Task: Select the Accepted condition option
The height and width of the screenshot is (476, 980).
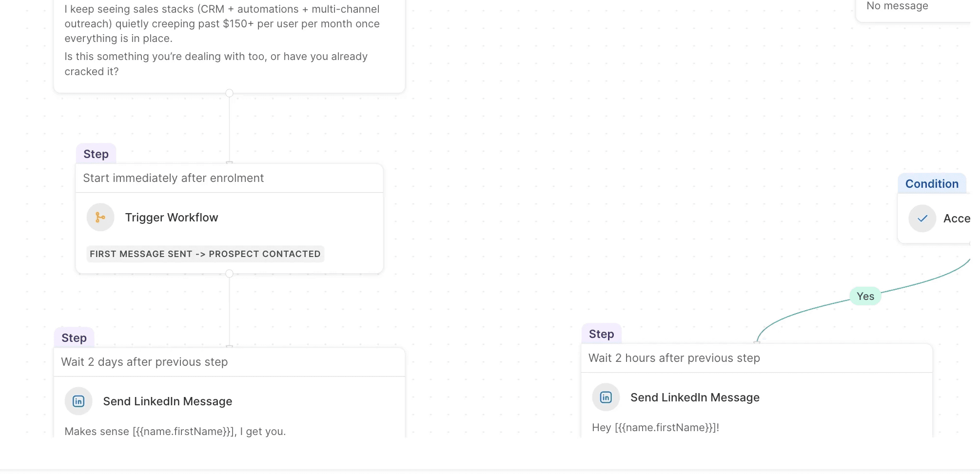Action: pos(958,218)
